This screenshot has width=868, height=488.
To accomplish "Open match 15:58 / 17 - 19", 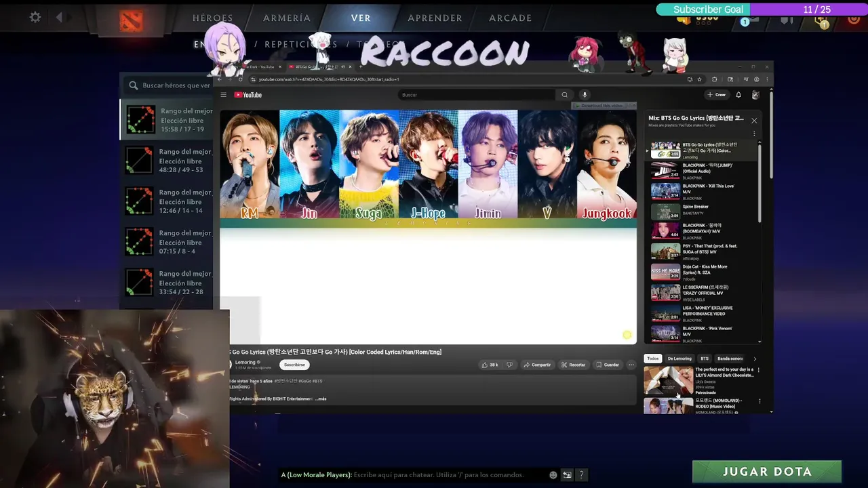I will pyautogui.click(x=167, y=120).
